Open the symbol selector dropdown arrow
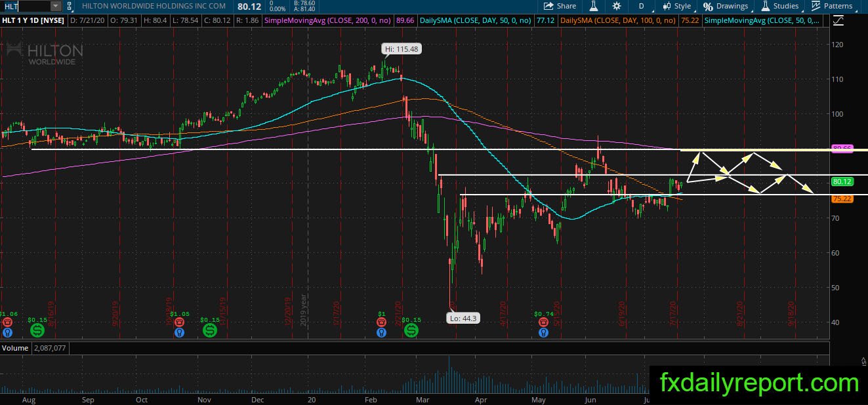 (56, 6)
